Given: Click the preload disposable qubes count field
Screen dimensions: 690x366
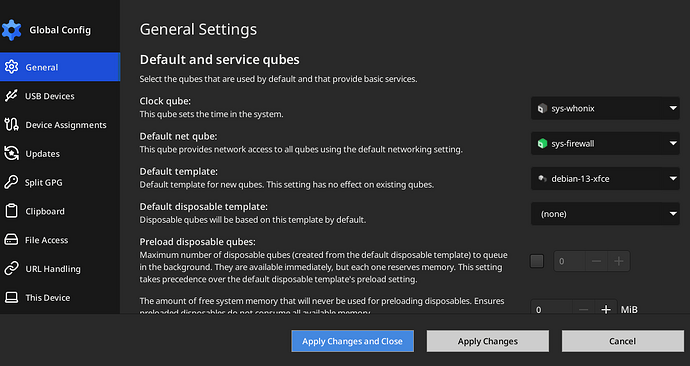Looking at the screenshot, I should [569, 261].
